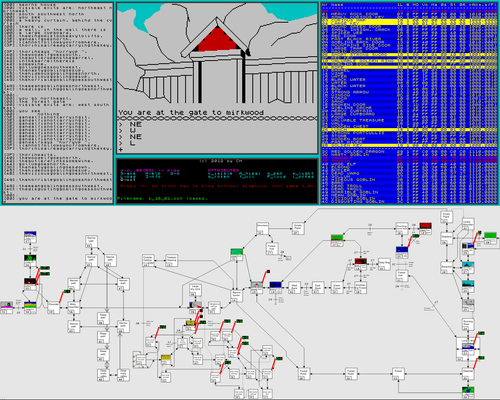Image resolution: width=500 pixels, height=400 pixels.
Task: Click the 'You are at the gate to mirkwood' caption
Action: point(191,112)
